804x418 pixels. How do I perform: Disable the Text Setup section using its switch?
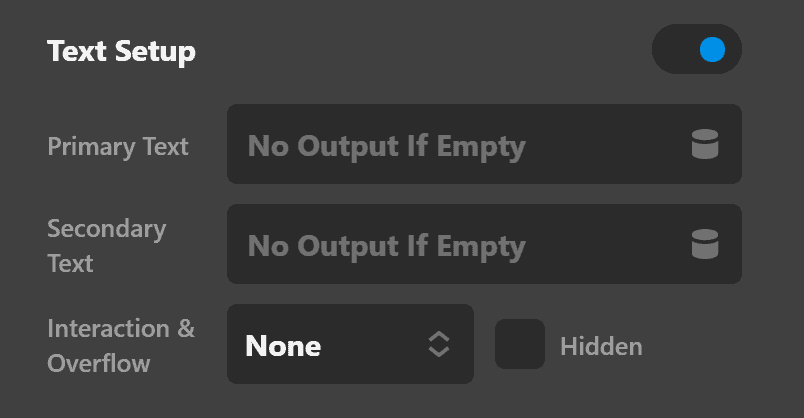(697, 49)
